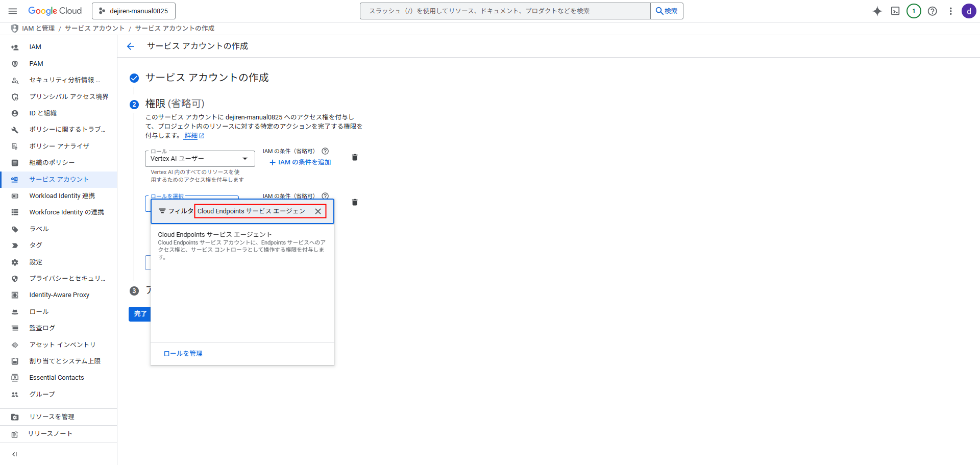Click the back arrow next to サービス アカウントの作成
The image size is (980, 465).
[x=131, y=46]
